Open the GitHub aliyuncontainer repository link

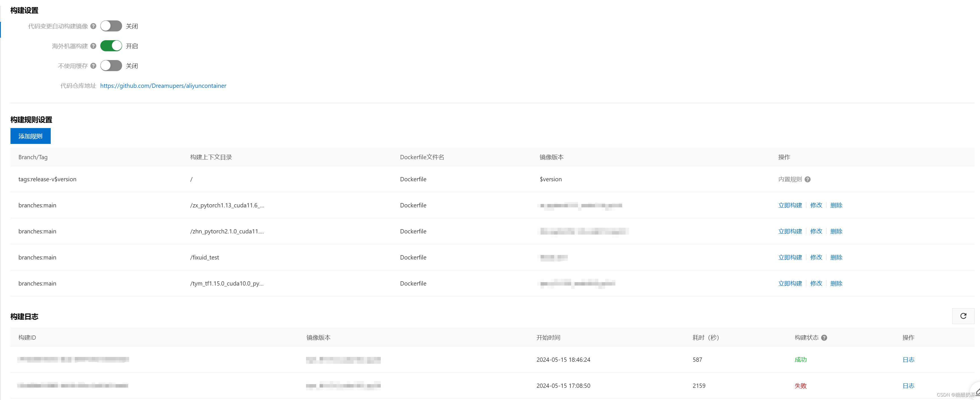(x=163, y=86)
